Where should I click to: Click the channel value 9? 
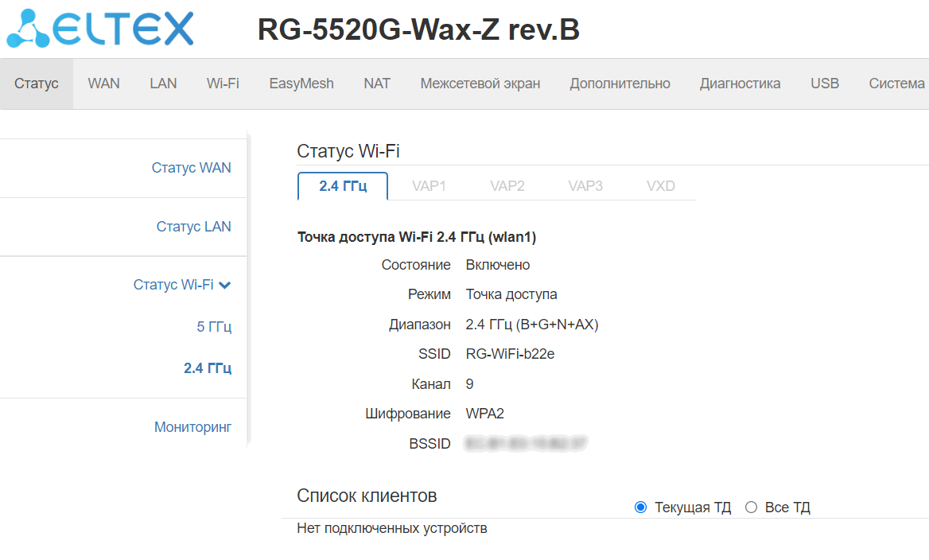coord(470,384)
